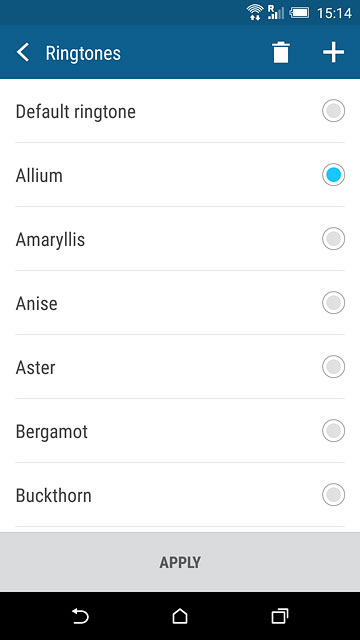The width and height of the screenshot is (360, 640).
Task: Tap the signal strength status icon
Action: (x=276, y=12)
